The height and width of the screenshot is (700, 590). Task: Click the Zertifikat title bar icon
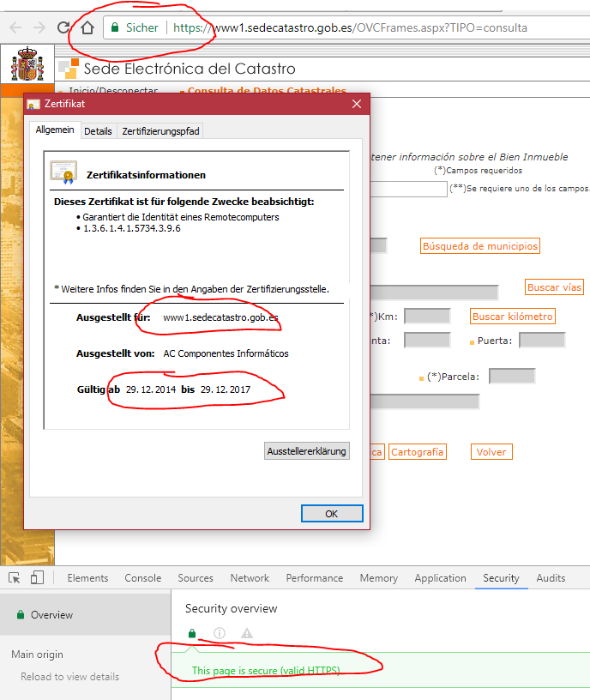(33, 105)
